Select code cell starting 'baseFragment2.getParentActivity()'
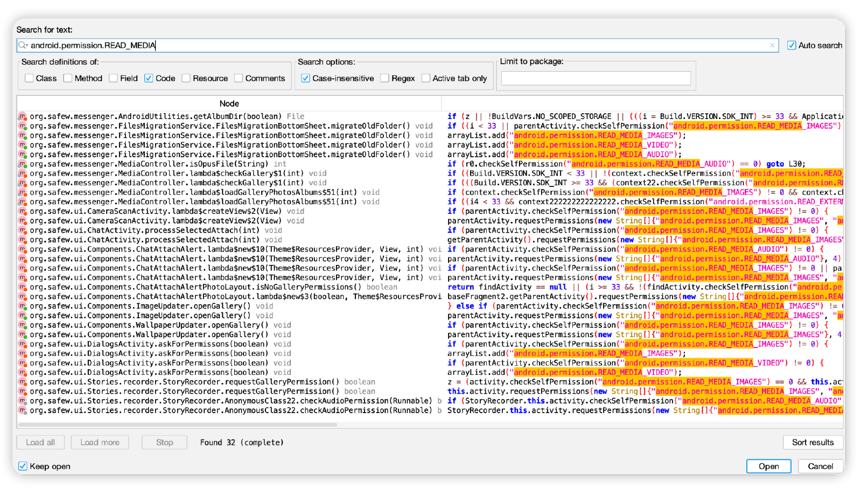868x488 pixels. (645, 297)
